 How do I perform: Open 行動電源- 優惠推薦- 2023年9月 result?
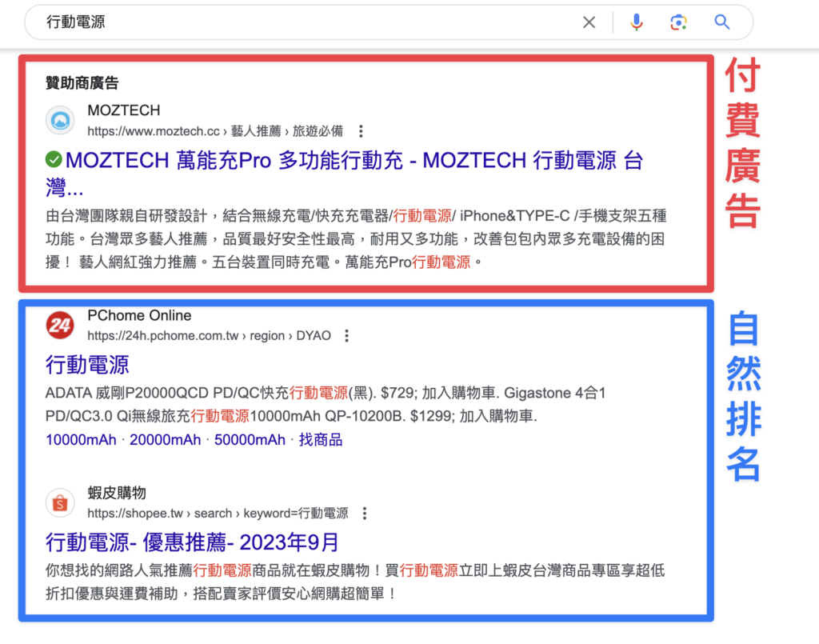[192, 542]
